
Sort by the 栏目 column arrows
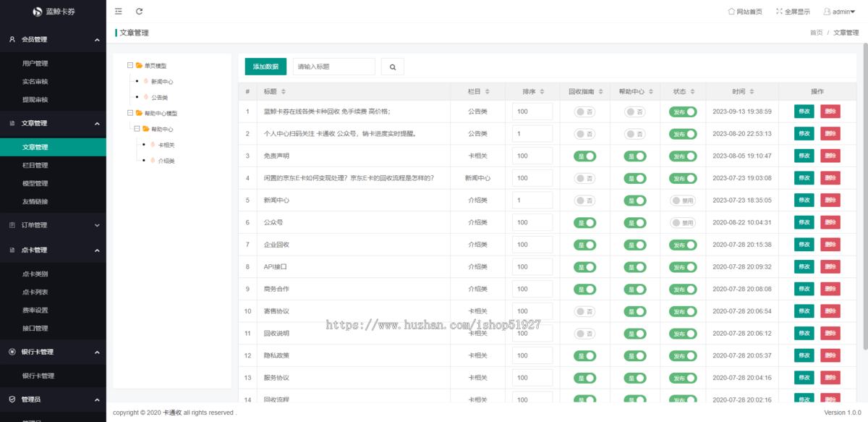click(x=488, y=92)
